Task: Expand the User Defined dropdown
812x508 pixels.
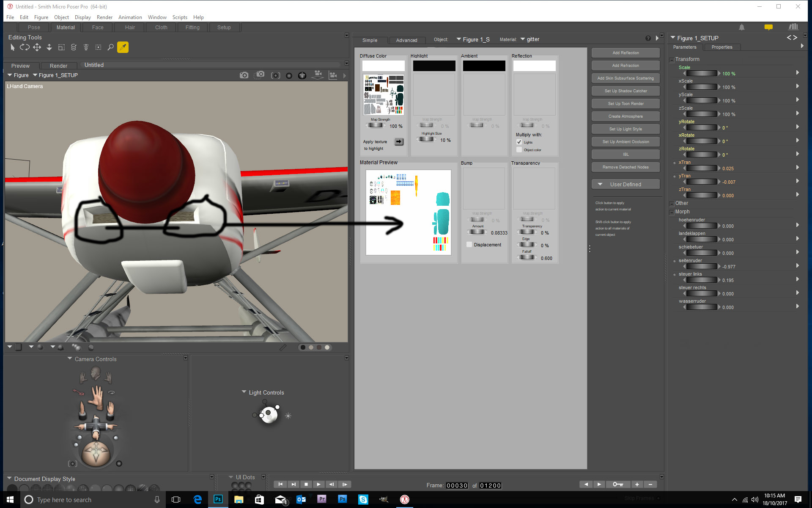Action: tap(625, 185)
